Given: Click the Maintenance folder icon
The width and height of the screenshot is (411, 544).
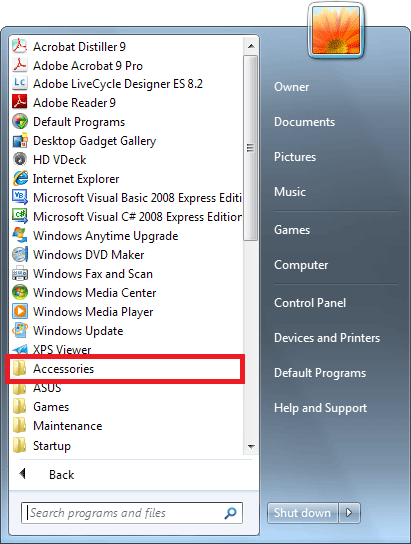Looking at the screenshot, I should (19, 426).
